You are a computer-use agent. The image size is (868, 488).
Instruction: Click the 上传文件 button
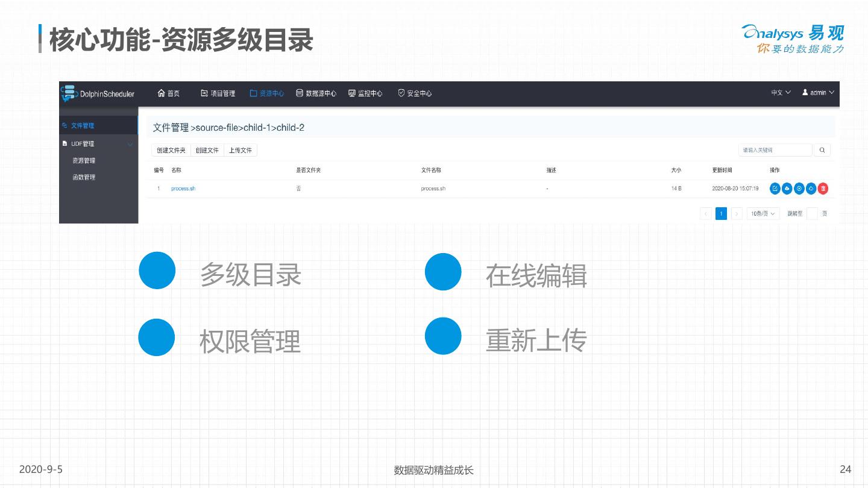tap(241, 150)
